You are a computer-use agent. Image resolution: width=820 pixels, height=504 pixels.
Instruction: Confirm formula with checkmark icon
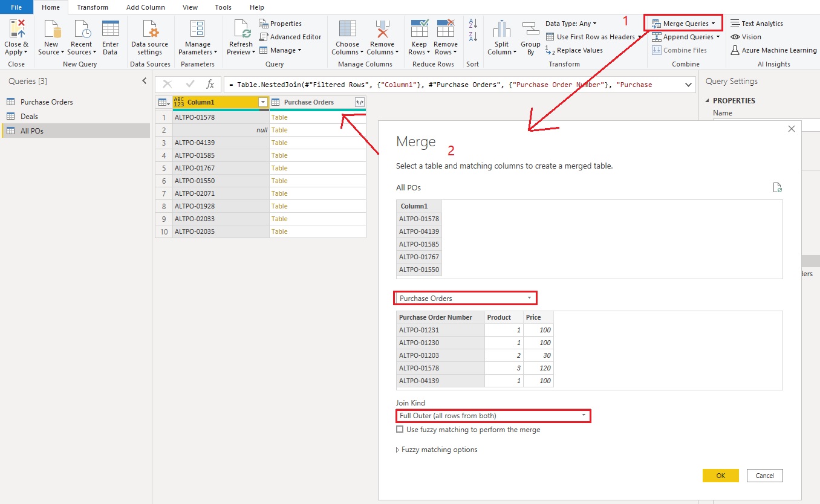tap(190, 85)
